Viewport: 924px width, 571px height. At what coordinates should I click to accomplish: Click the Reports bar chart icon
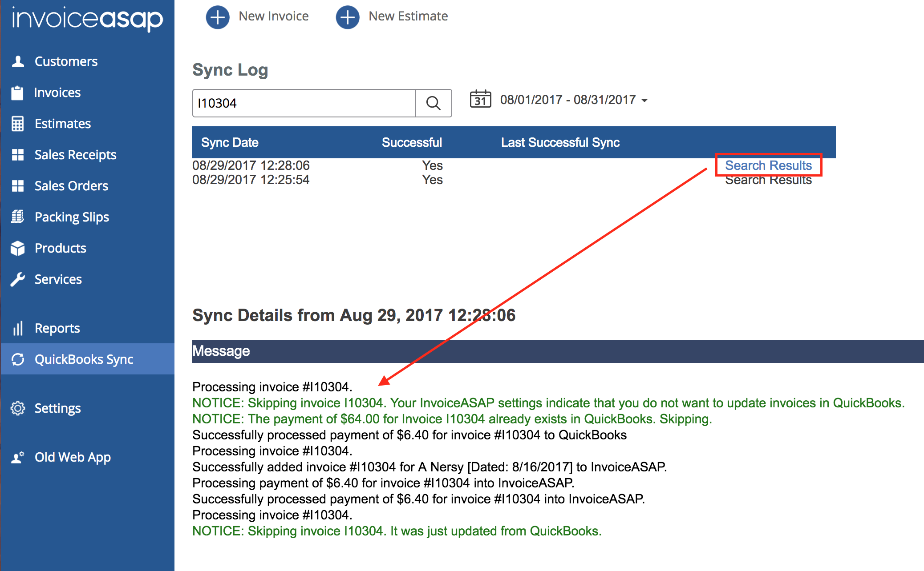(x=18, y=328)
